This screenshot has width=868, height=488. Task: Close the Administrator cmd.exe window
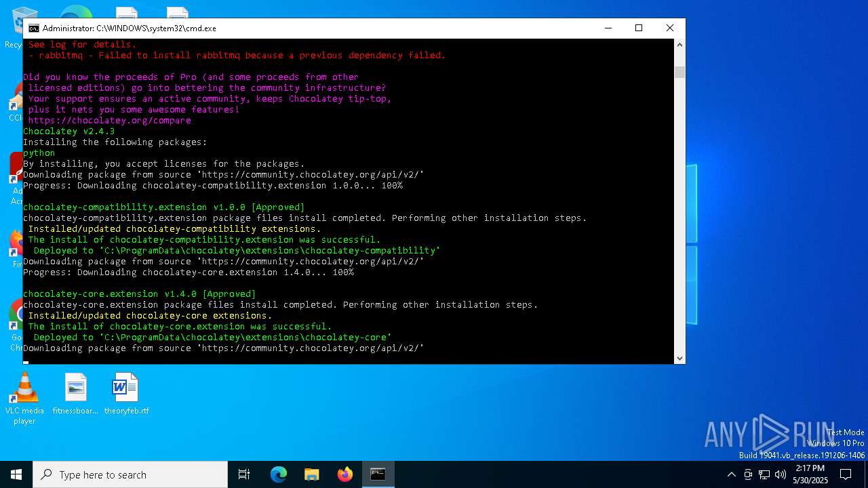click(x=670, y=28)
